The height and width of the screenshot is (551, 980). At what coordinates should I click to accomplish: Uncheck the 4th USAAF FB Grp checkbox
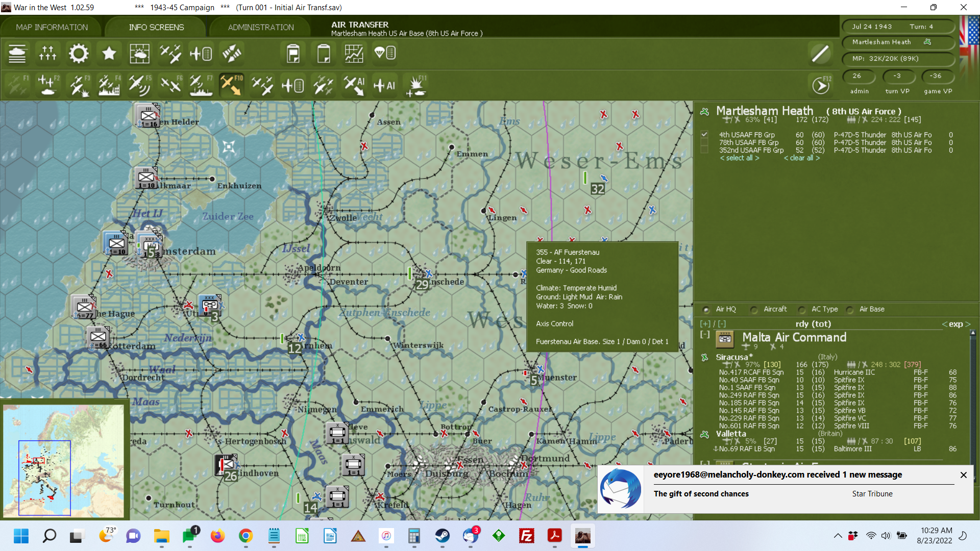tap(704, 135)
